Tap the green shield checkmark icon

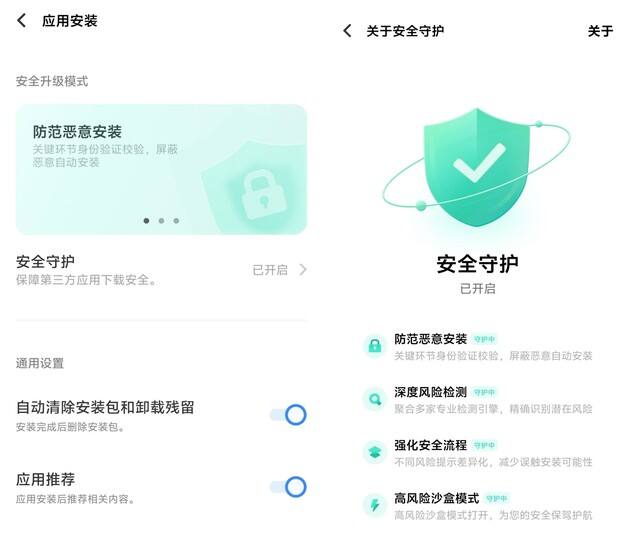[x=477, y=168]
